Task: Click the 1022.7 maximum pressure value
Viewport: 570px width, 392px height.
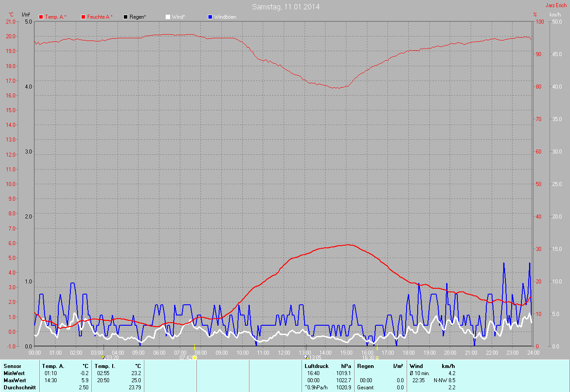Action: pos(343,380)
